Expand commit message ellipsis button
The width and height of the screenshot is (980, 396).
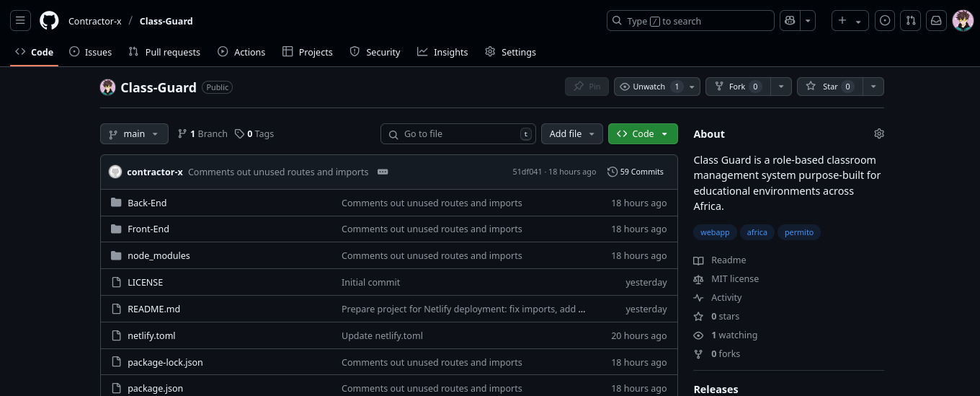[383, 172]
